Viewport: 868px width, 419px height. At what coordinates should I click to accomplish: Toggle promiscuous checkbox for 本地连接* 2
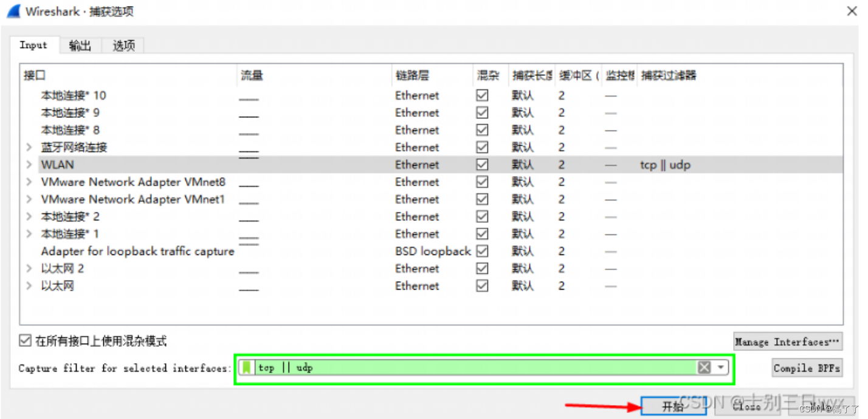[482, 217]
